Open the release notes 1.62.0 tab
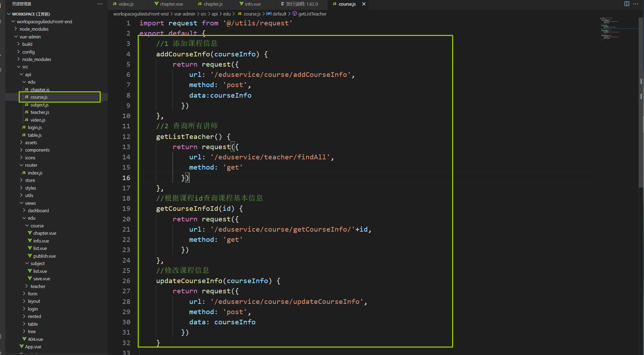The image size is (644, 355). (302, 4)
